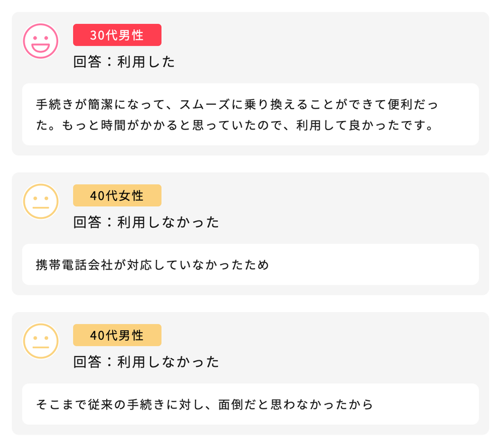Click the 利用した answer text
504x446 pixels.
(146, 62)
